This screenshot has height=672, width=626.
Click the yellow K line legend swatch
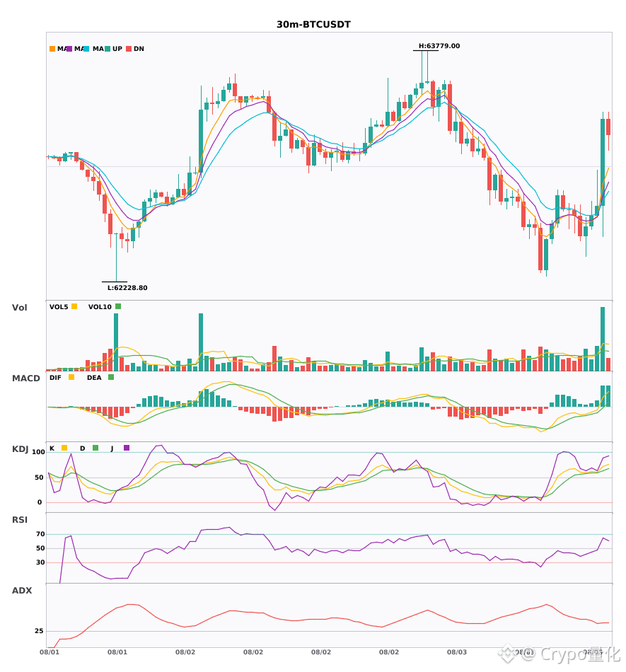pos(64,448)
